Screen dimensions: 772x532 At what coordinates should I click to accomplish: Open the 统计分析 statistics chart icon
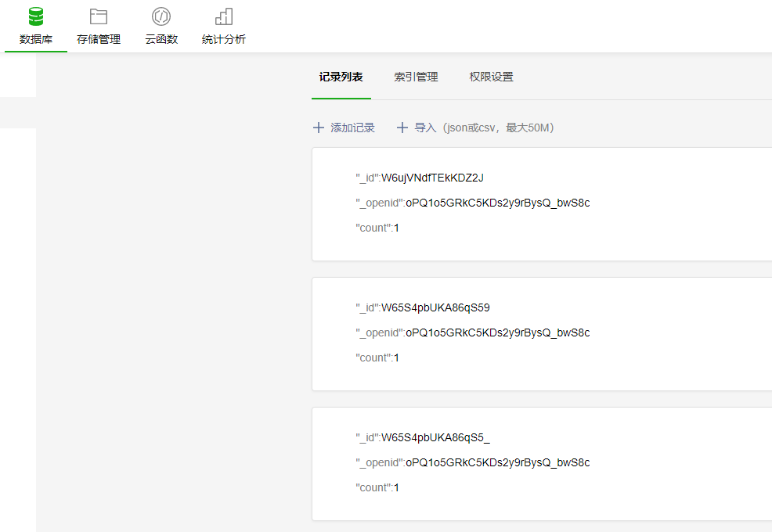coord(224,16)
